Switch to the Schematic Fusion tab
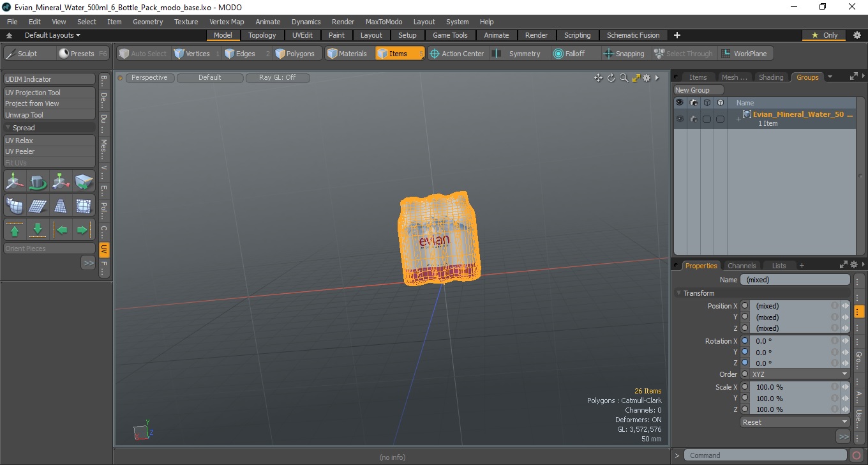This screenshot has height=465, width=868. point(633,35)
